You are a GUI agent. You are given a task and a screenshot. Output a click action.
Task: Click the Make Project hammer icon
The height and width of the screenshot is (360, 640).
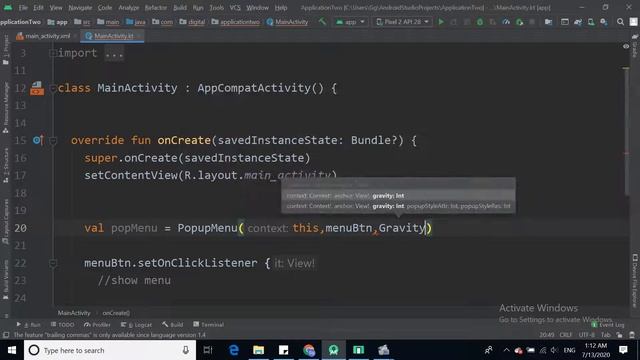[x=322, y=22]
